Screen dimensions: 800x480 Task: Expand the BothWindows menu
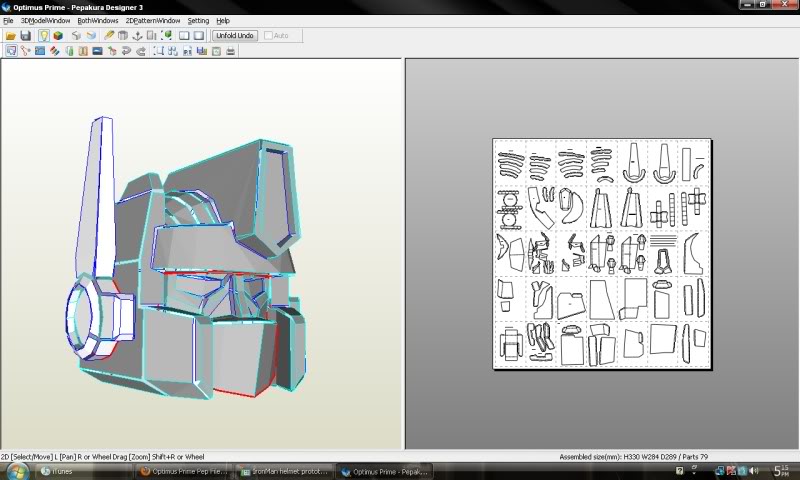pos(98,20)
